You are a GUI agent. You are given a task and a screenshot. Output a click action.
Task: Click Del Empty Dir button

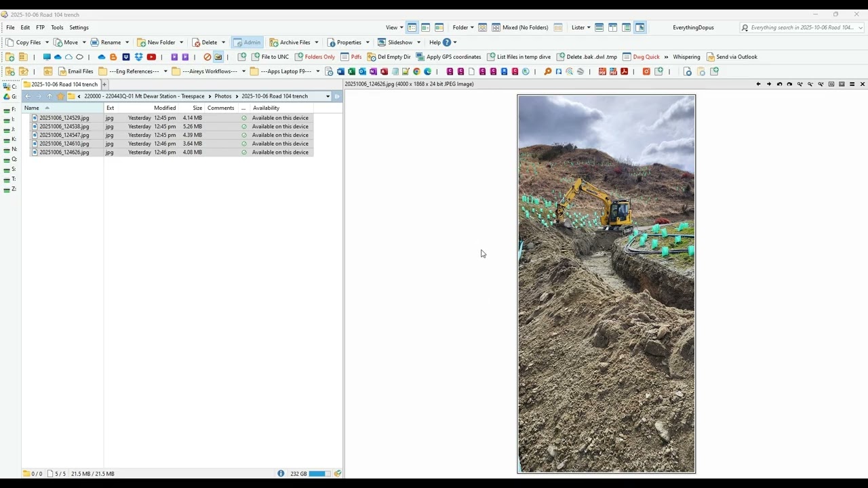tap(389, 57)
